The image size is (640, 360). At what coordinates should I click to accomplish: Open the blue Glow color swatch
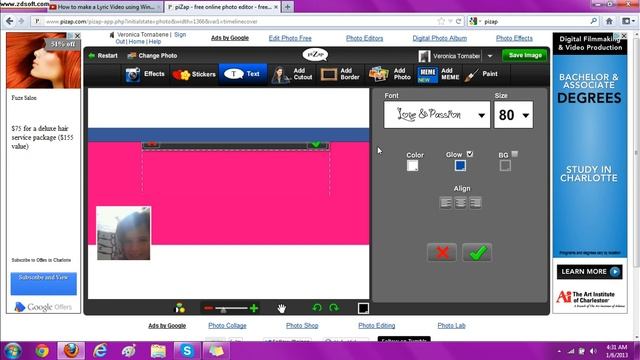[x=460, y=166]
